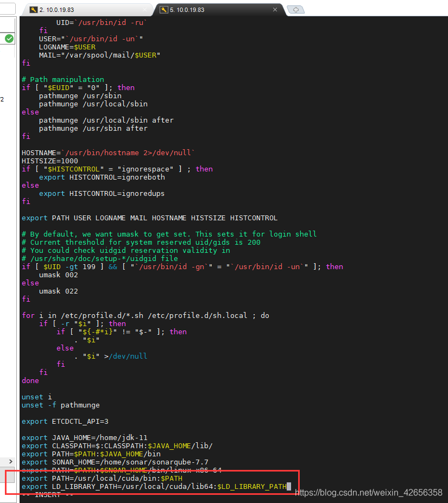Click the 'UID=`/usr/bin/id -ru`' line
Screen dimensions: 448x503
[102, 22]
